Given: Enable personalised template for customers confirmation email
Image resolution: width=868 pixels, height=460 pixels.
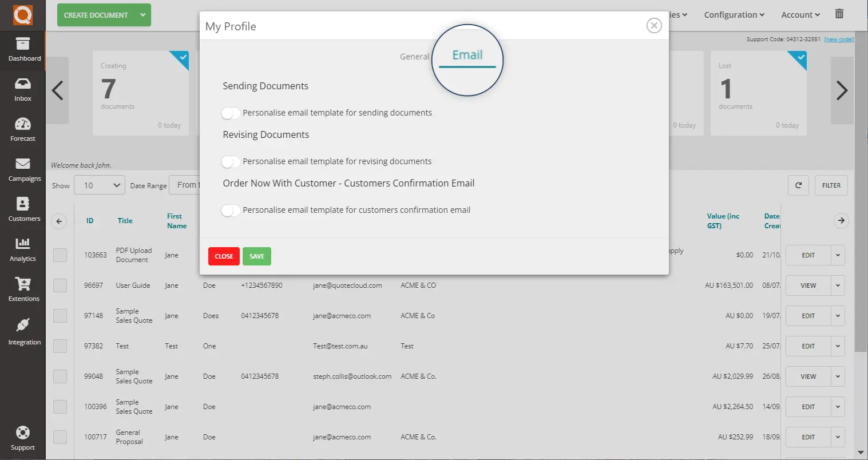Looking at the screenshot, I should 231,210.
